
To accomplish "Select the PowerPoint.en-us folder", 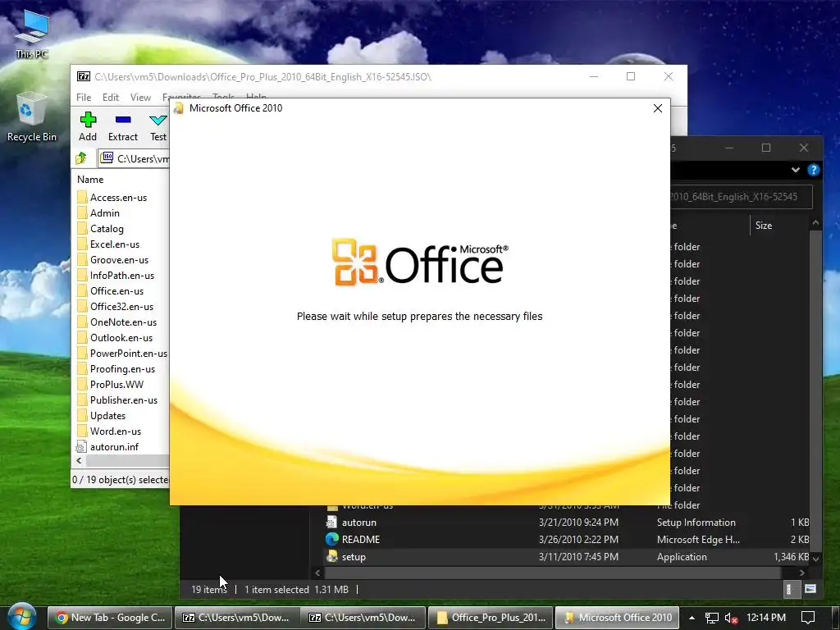I will 121,353.
